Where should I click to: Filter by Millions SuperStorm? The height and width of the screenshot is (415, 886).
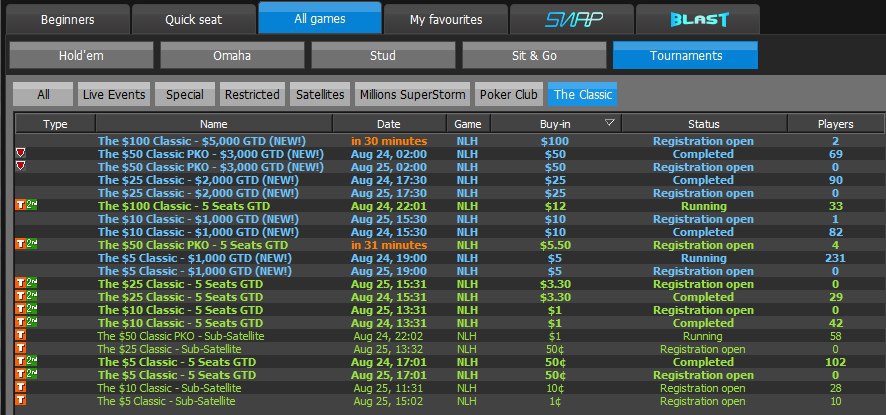(x=412, y=94)
